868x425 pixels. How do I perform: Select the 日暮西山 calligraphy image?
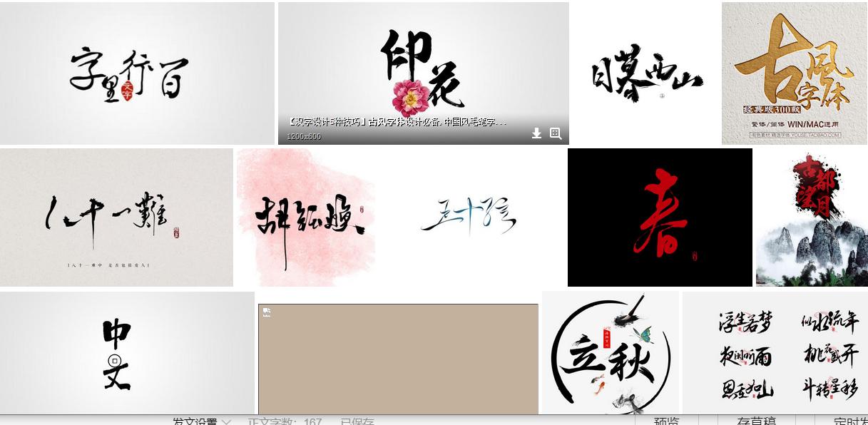pyautogui.click(x=645, y=71)
